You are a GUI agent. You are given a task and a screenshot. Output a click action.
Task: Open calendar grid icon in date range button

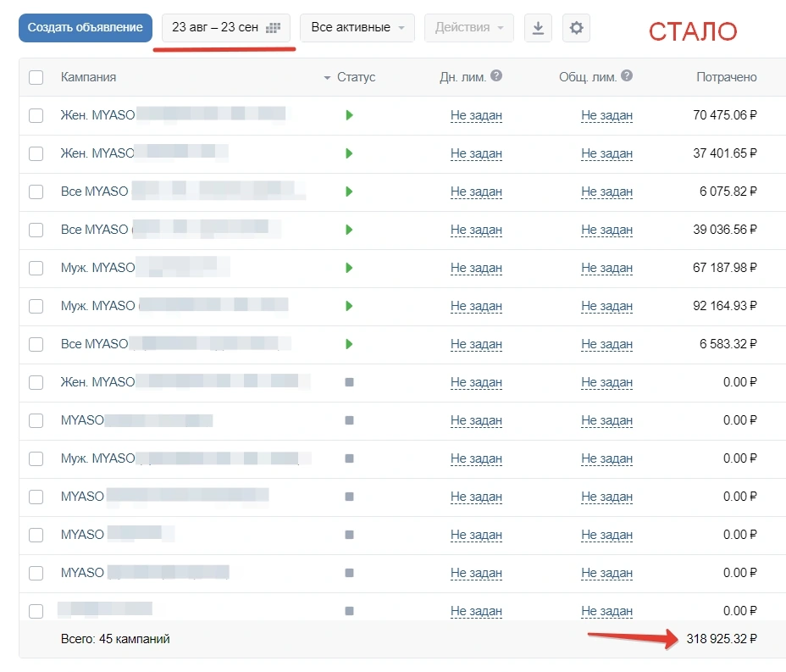[x=273, y=28]
